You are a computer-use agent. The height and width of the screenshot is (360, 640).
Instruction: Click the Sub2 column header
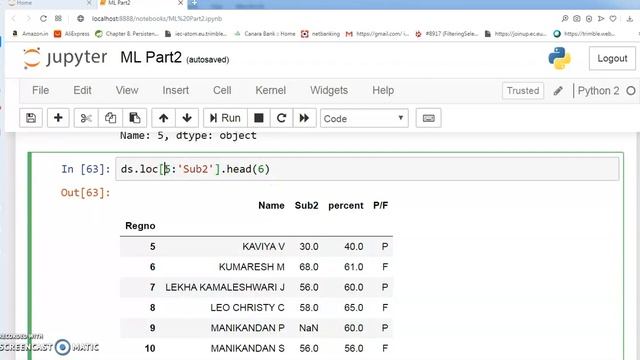(307, 205)
